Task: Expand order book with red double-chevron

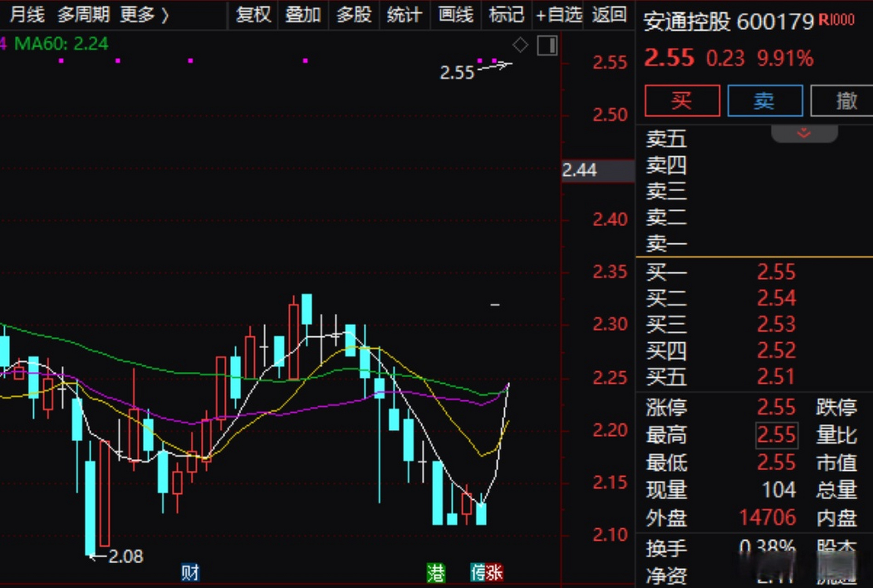Action: click(804, 133)
